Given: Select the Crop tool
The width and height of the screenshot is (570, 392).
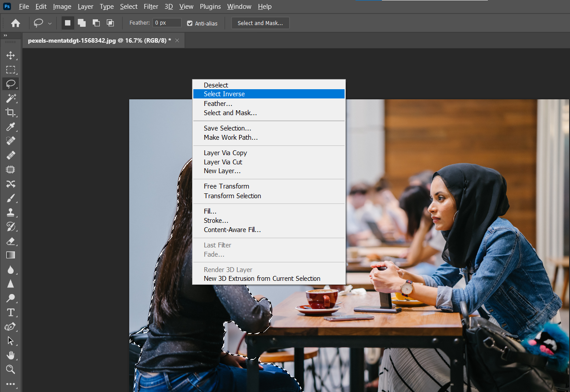Looking at the screenshot, I should (11, 112).
